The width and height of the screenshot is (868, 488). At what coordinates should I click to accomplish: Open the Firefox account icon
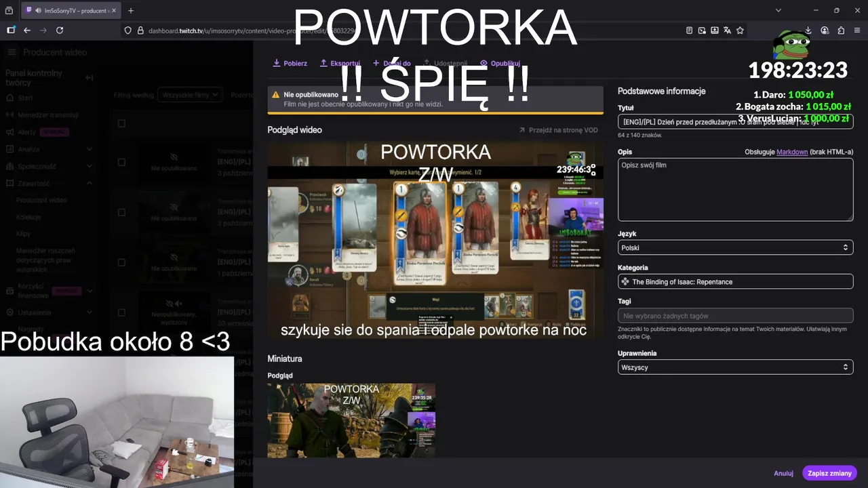coord(825,30)
